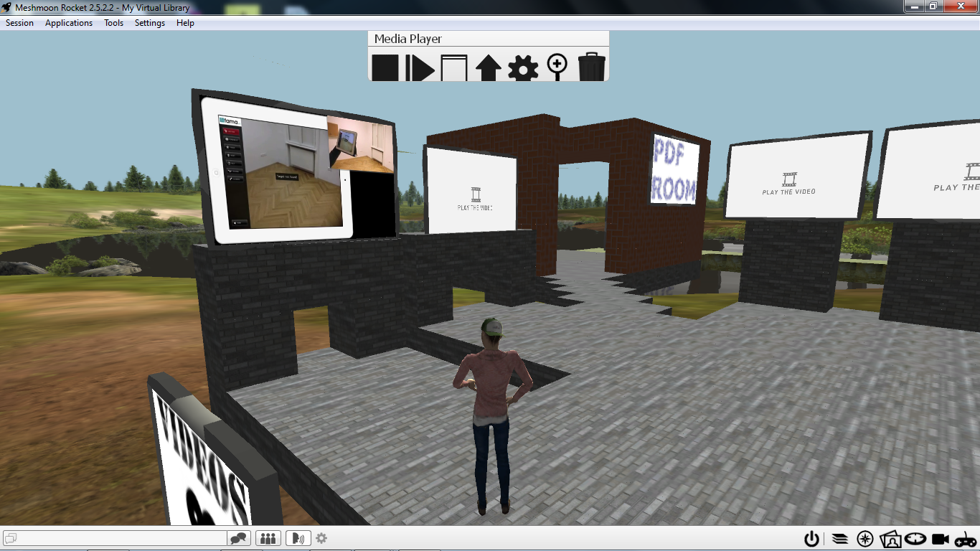Viewport: 980px width, 551px height.
Task: Click the game controller icon
Action: pos(966,539)
